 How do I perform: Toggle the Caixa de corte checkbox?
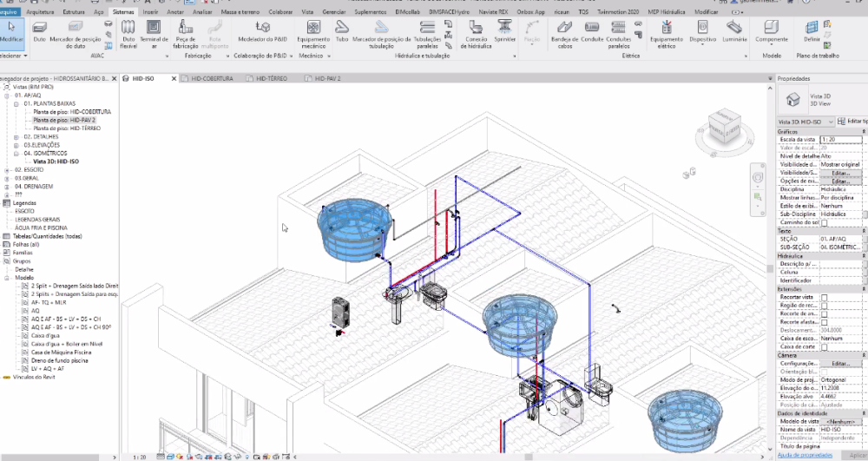coord(824,347)
